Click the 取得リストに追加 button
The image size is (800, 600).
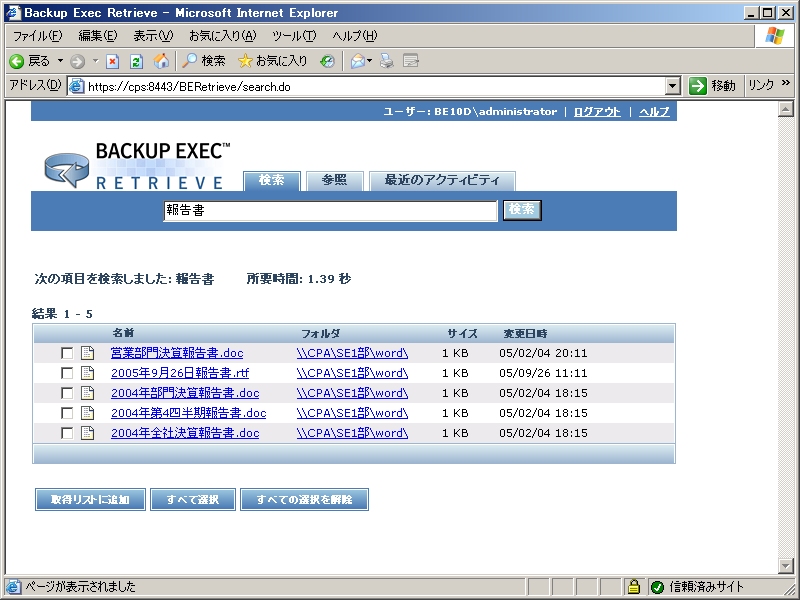[x=90, y=499]
